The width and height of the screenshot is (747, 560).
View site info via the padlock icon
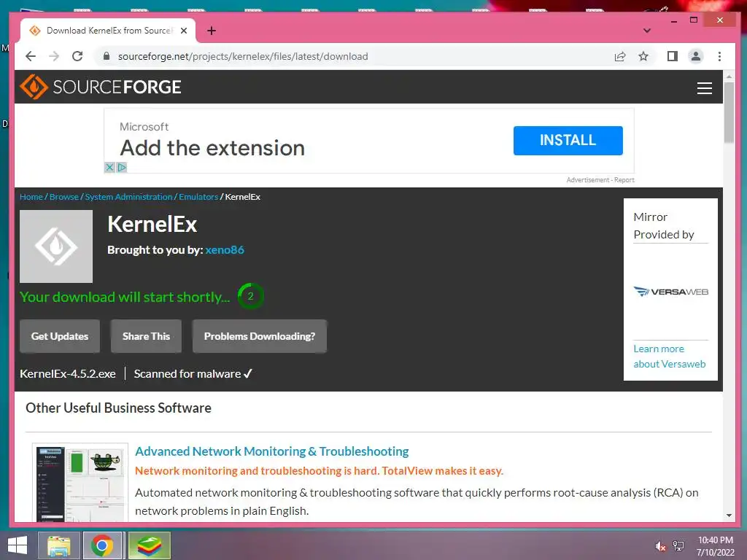(x=107, y=56)
